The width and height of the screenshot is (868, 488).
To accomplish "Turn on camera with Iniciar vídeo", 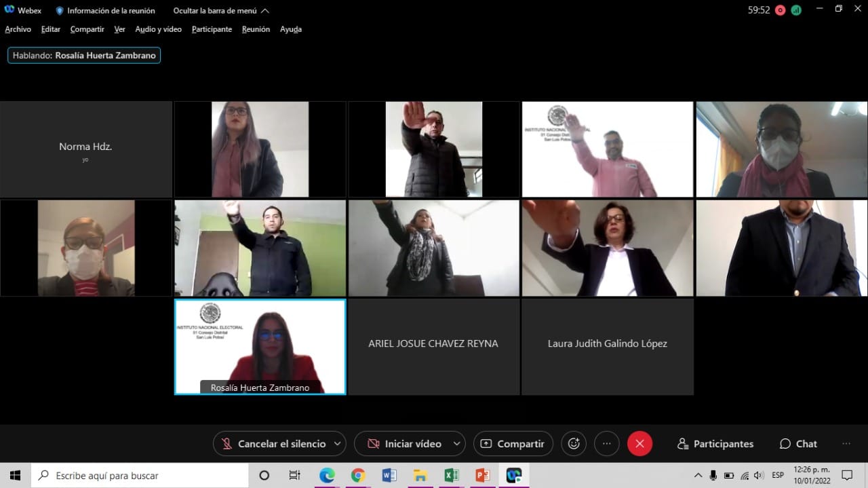I will [404, 444].
